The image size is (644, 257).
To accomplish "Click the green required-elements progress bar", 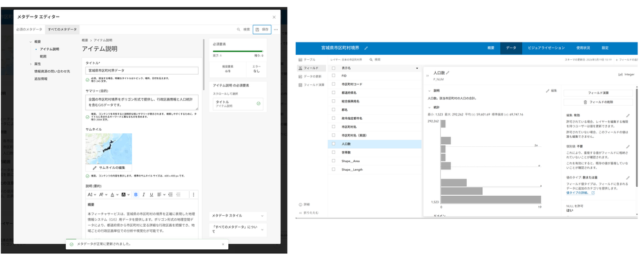I will pyautogui.click(x=238, y=52).
